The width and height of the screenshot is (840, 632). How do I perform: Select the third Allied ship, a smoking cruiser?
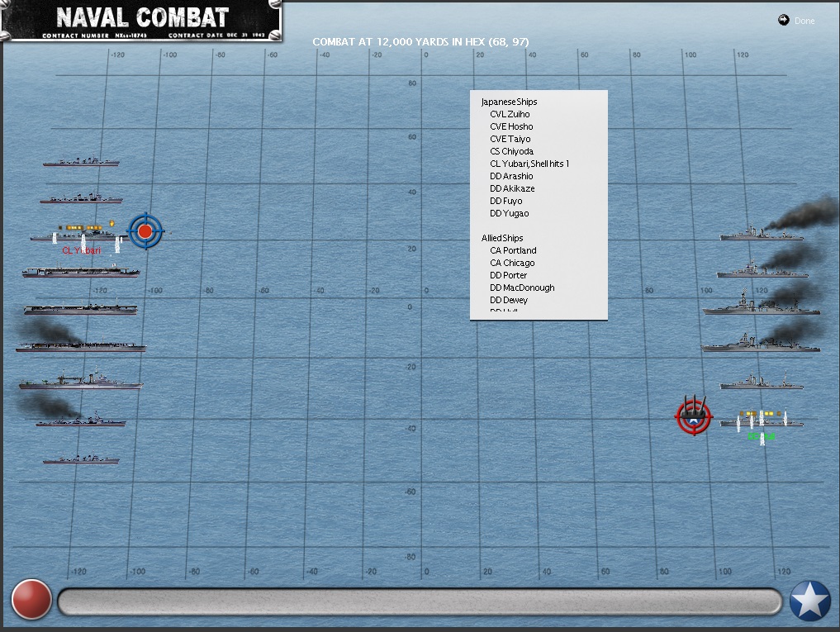pyautogui.click(x=761, y=306)
